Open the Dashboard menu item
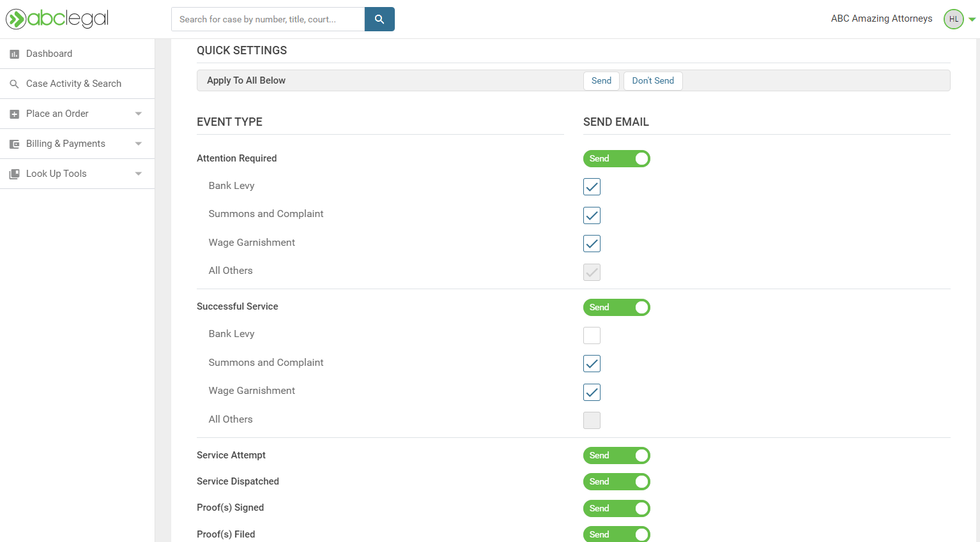 [49, 54]
